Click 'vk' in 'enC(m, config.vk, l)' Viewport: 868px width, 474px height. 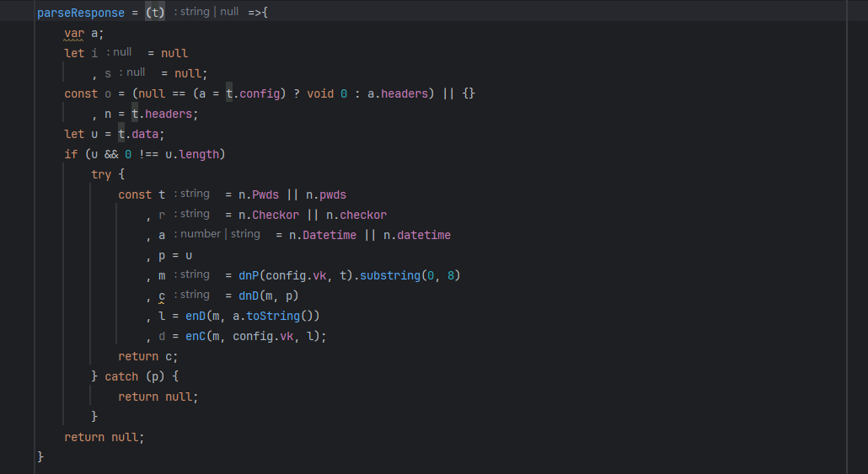click(287, 336)
